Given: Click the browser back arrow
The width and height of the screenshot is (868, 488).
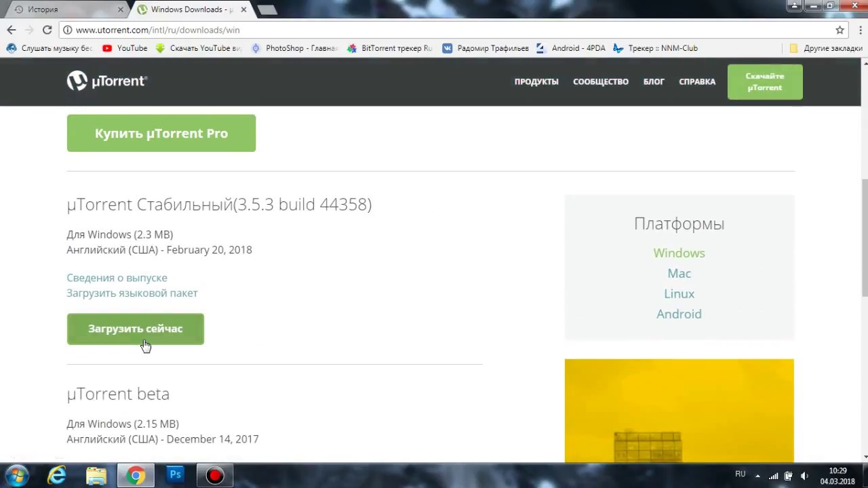Looking at the screenshot, I should pyautogui.click(x=11, y=30).
